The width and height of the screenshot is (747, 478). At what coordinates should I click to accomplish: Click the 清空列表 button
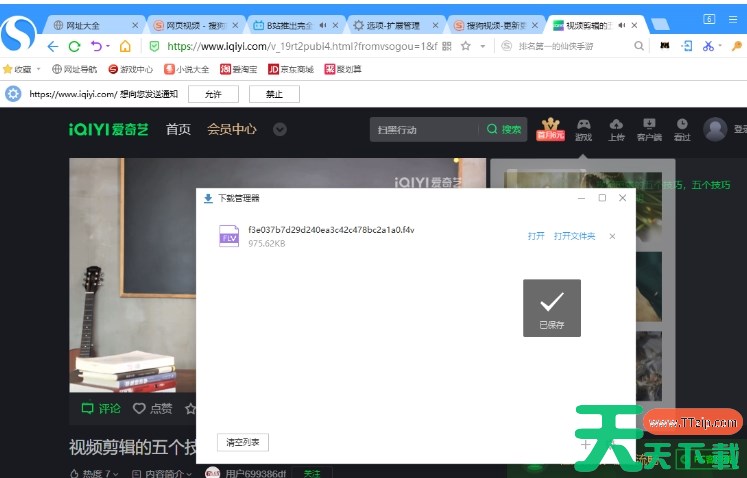[x=242, y=442]
